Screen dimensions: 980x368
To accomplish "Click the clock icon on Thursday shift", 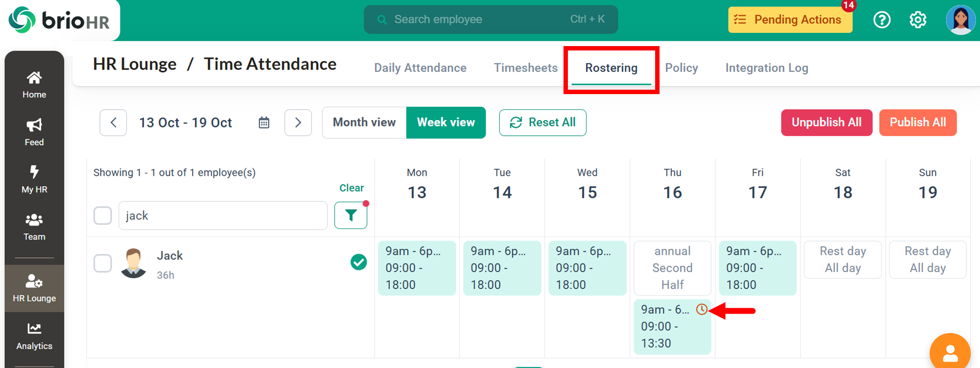I will tap(702, 309).
